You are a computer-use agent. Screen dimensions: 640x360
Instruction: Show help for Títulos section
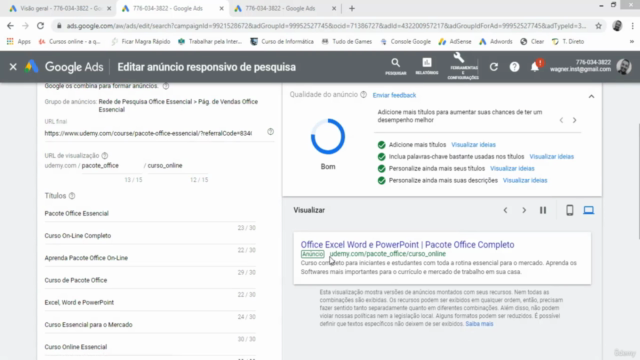pyautogui.click(x=72, y=196)
